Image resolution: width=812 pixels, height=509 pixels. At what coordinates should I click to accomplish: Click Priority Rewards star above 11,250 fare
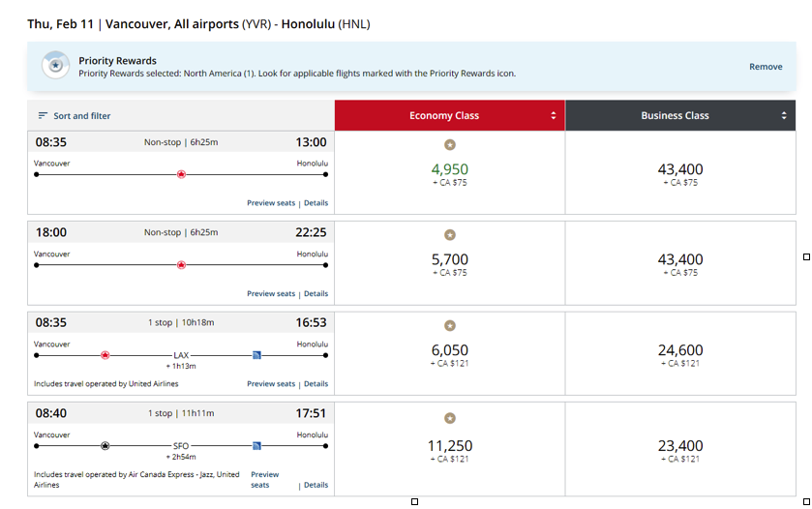450,418
